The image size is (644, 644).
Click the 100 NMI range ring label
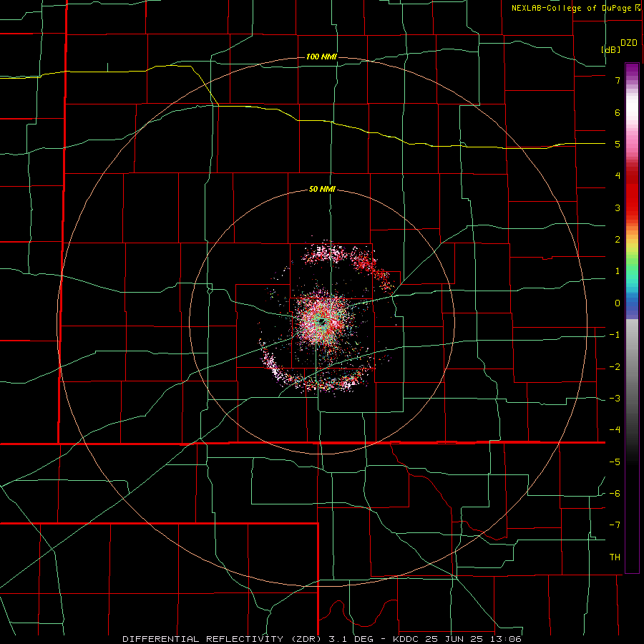[x=321, y=57]
